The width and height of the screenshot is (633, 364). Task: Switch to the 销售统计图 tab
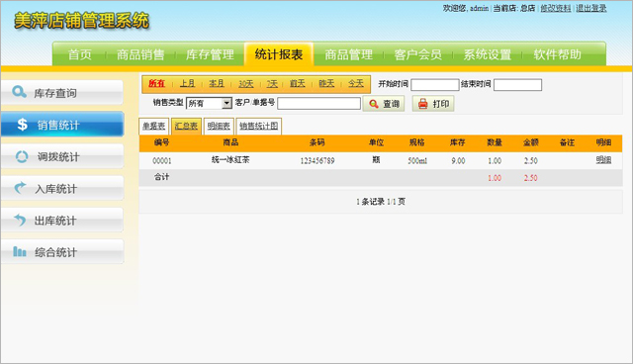[x=258, y=126]
